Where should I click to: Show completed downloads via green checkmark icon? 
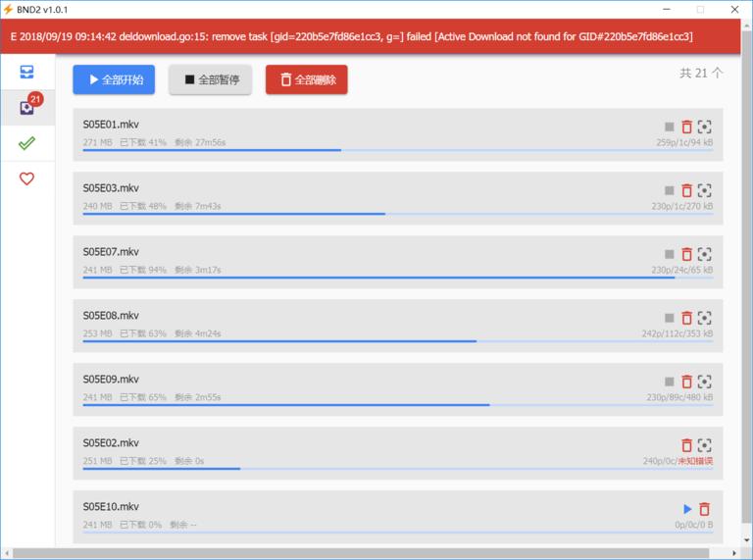pos(26,142)
